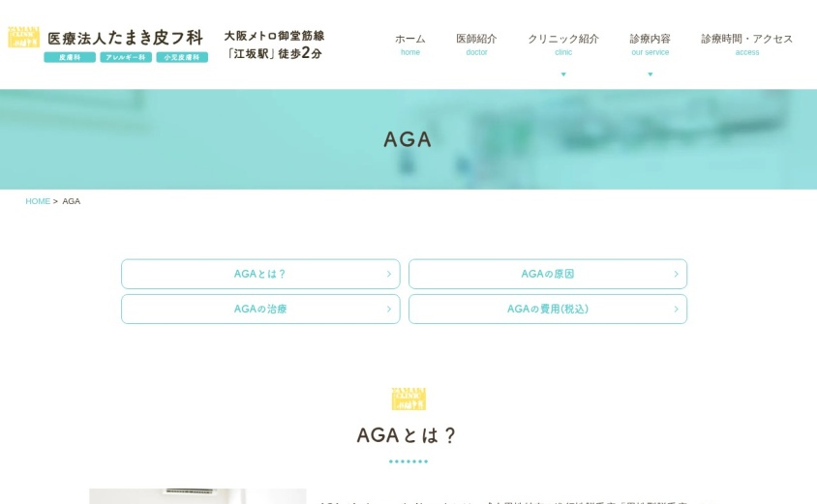The width and height of the screenshot is (817, 504).
Task: Open the ホーム home menu item
Action: (x=410, y=44)
